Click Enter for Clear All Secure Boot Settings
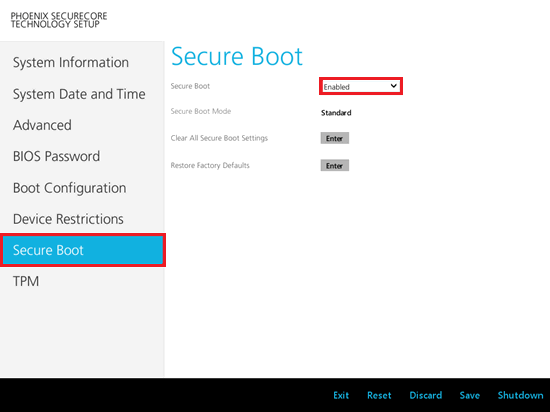 [335, 138]
